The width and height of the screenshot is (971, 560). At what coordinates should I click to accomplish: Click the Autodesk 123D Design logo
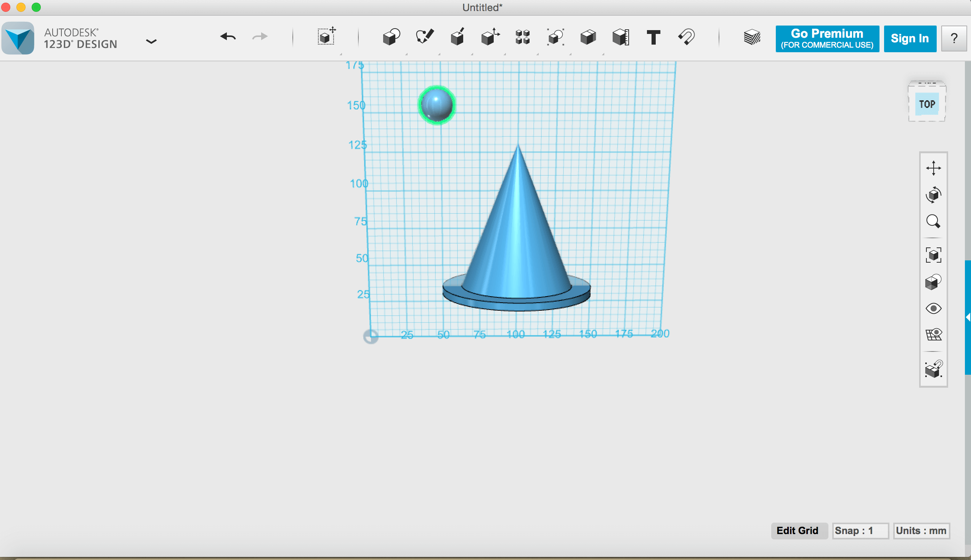point(18,38)
